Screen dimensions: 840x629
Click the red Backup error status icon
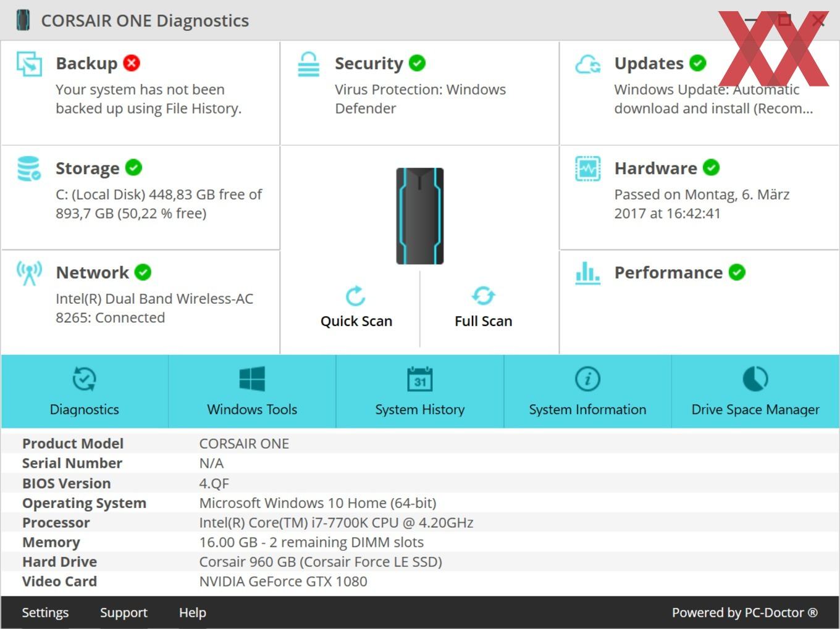coord(132,63)
